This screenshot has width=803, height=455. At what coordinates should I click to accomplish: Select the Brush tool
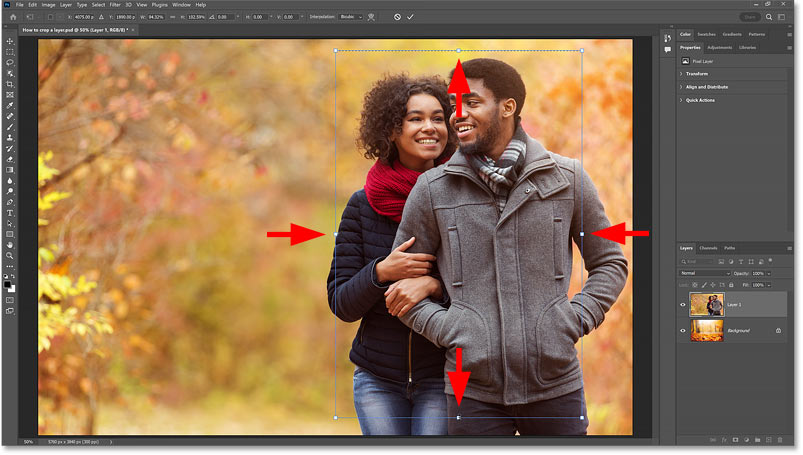coord(10,127)
